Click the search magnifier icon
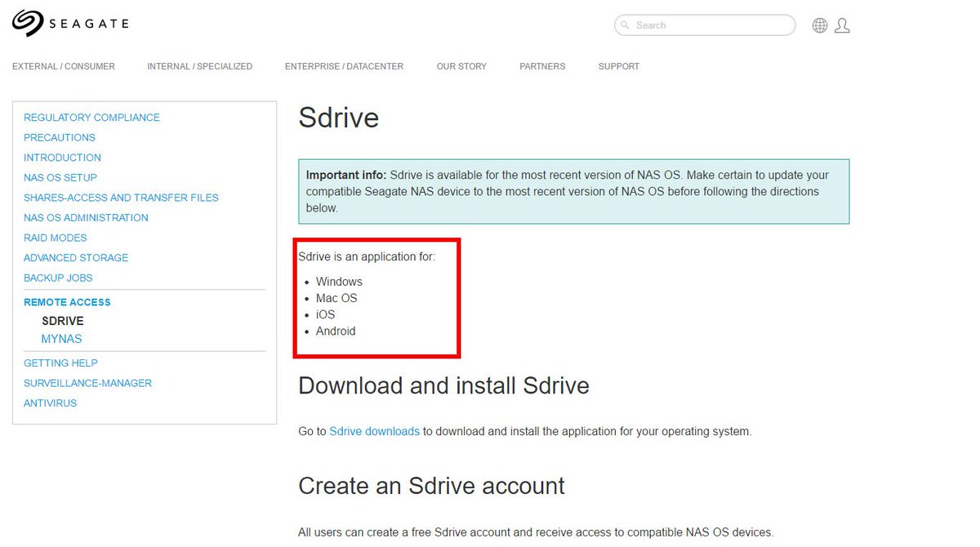Viewport: 980px width, 547px height. point(625,25)
